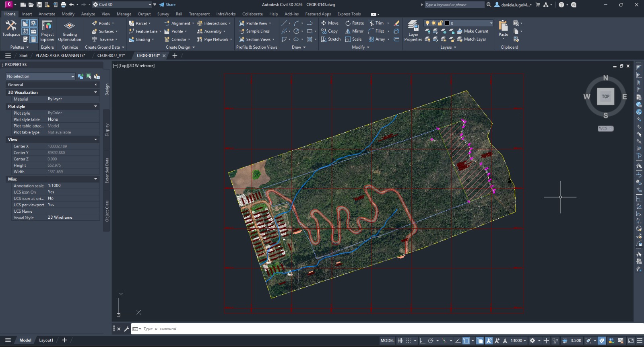Image resolution: width=644 pixels, height=347 pixels.
Task: Click the layer color swatch in layer dropdown
Action: (x=447, y=23)
